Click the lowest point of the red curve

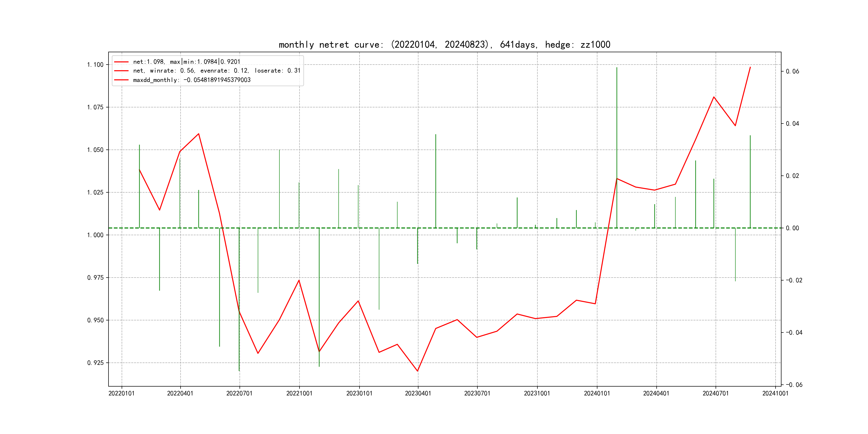click(x=417, y=371)
